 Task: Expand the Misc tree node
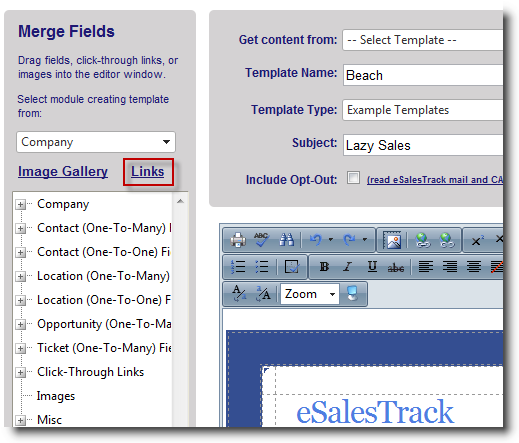tap(20, 420)
